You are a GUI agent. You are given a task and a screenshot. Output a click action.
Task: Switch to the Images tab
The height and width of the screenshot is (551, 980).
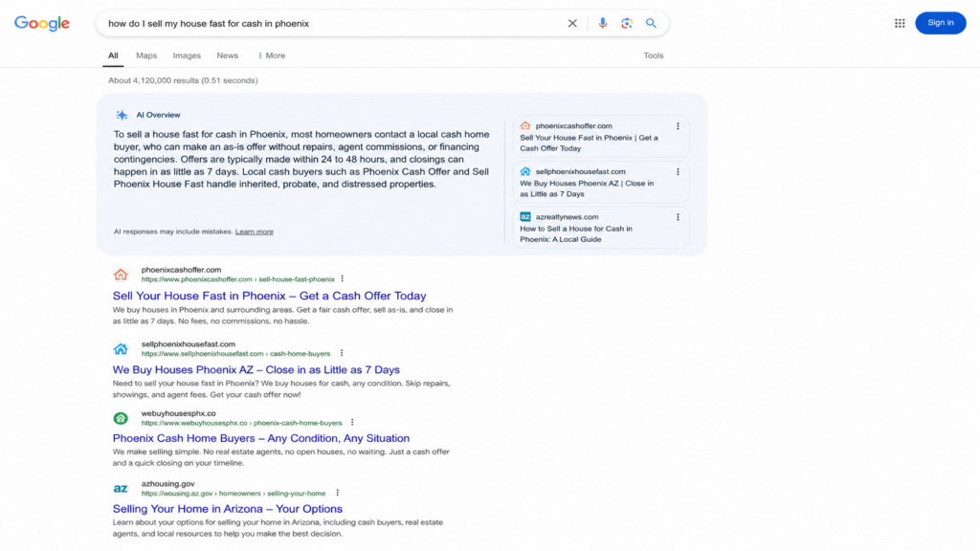(x=187, y=55)
